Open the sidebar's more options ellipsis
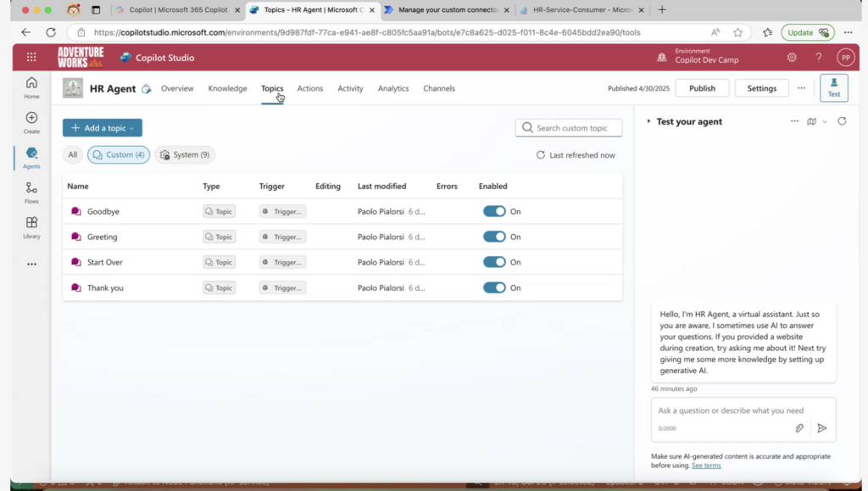The width and height of the screenshot is (868, 491). 31,264
